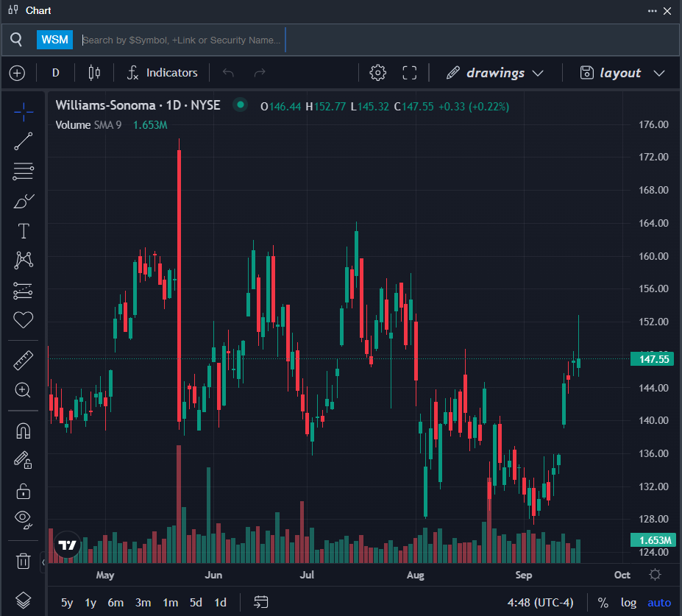
Task: Click the add symbol plus icon
Action: click(x=17, y=73)
